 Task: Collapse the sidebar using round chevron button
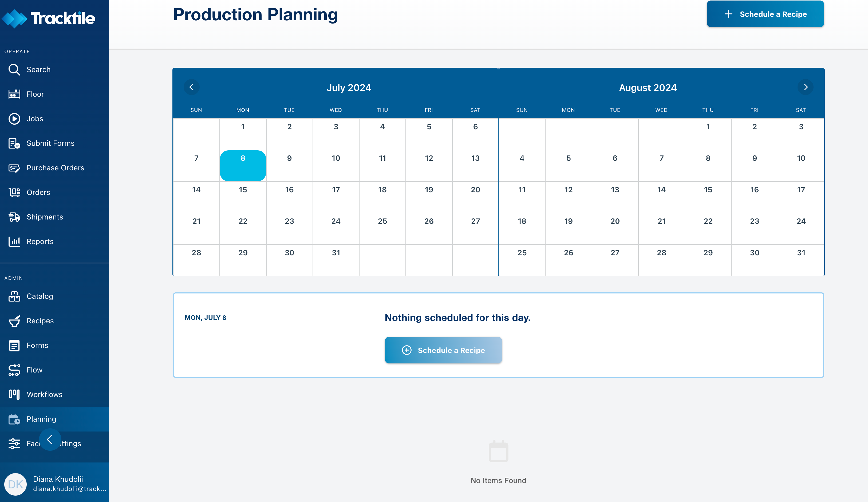pyautogui.click(x=50, y=439)
